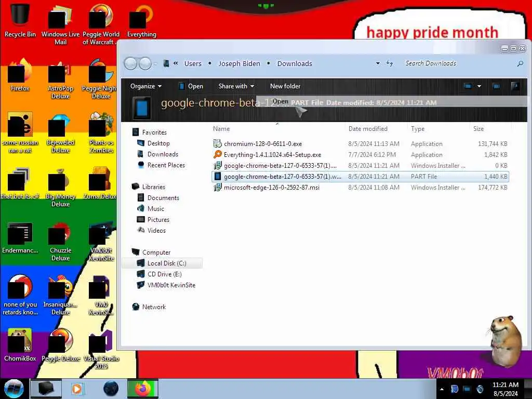Select the Plants vs Zombies desktop icon
Viewport: 532px width, 399px height.
(x=101, y=133)
